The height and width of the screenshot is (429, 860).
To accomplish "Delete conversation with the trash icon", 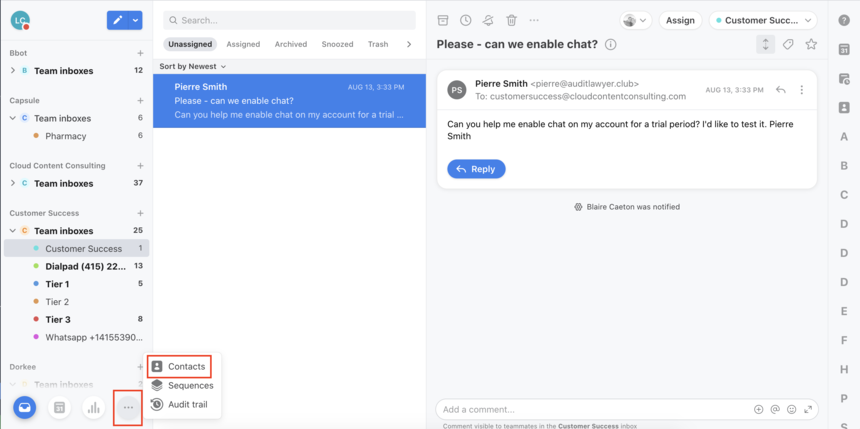I will (512, 20).
